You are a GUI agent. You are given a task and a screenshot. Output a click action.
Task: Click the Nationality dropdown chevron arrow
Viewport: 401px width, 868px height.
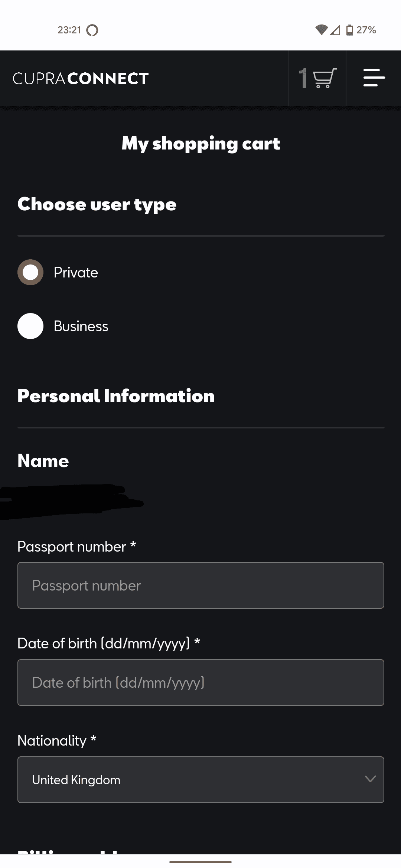[370, 779]
